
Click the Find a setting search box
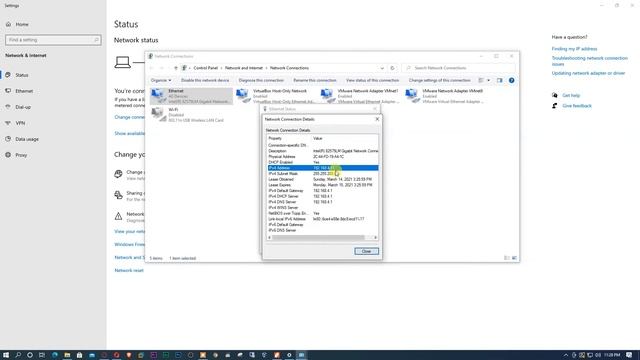[x=53, y=40]
